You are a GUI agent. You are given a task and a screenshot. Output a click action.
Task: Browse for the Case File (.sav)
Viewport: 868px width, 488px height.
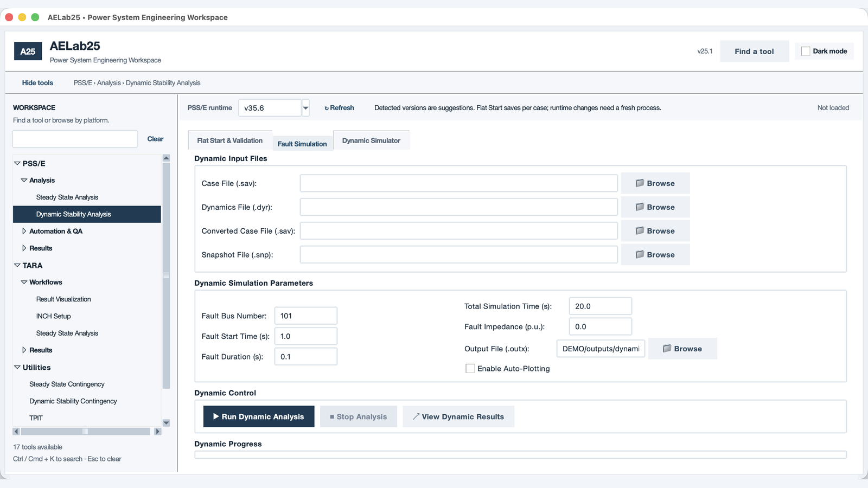pos(655,183)
